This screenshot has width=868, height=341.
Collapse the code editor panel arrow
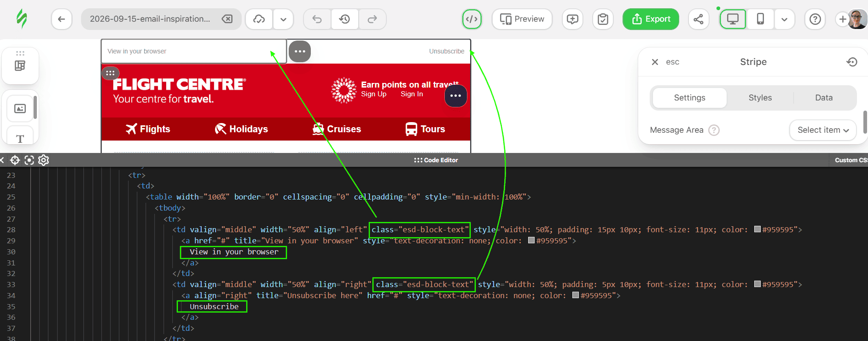(2, 160)
